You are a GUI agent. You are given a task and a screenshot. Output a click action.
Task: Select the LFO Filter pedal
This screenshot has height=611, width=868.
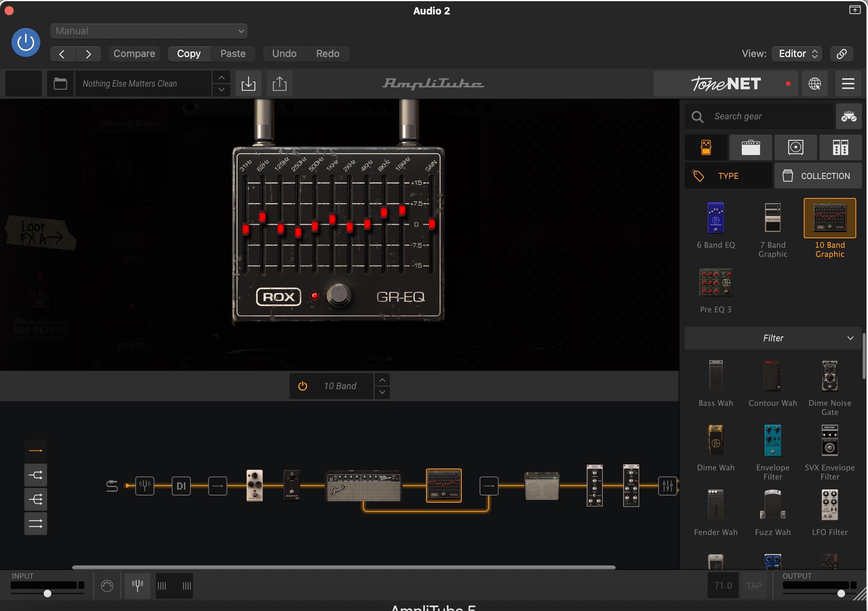point(830,512)
